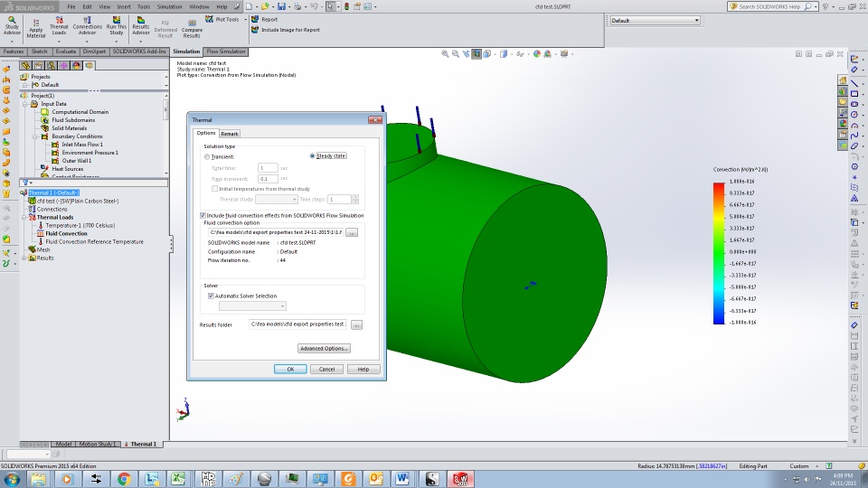The width and height of the screenshot is (868, 488).
Task: Open file explorer from taskbar
Action: tap(38, 479)
